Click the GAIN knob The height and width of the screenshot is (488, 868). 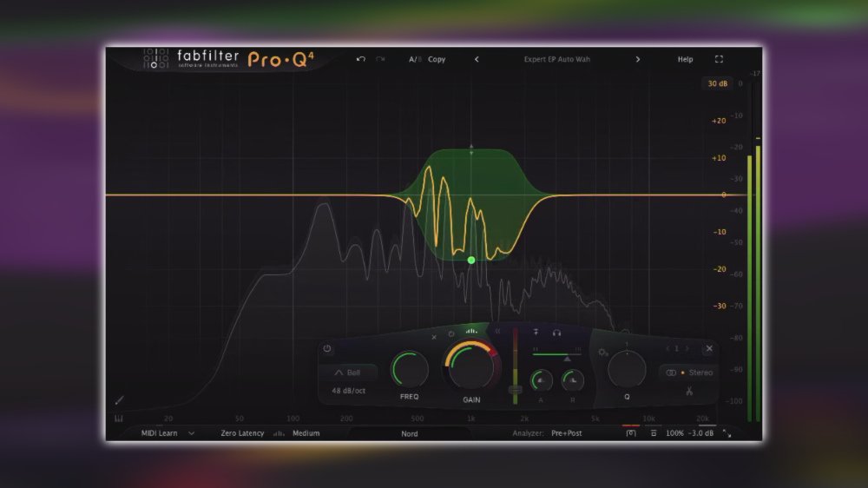tap(471, 366)
